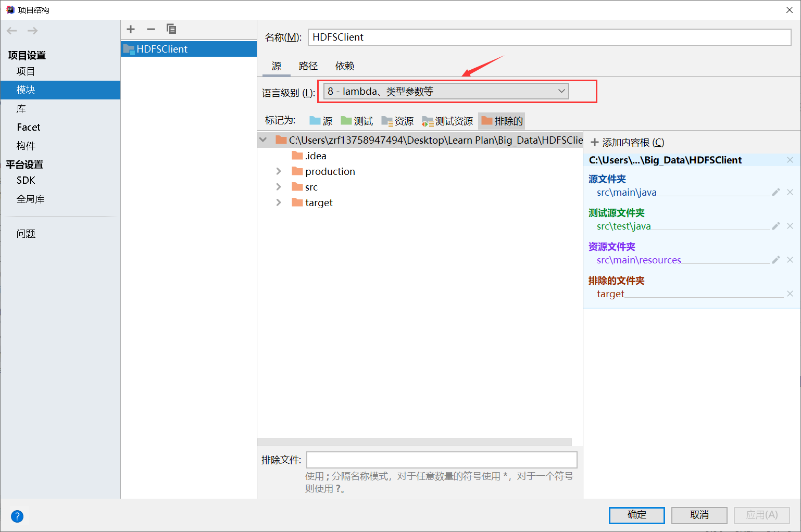Click src\test\java test folder path
Viewport: 801px width, 532px height.
(x=624, y=226)
